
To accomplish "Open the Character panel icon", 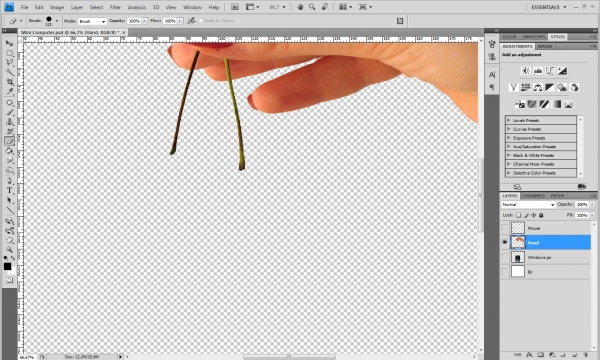I will 492,75.
